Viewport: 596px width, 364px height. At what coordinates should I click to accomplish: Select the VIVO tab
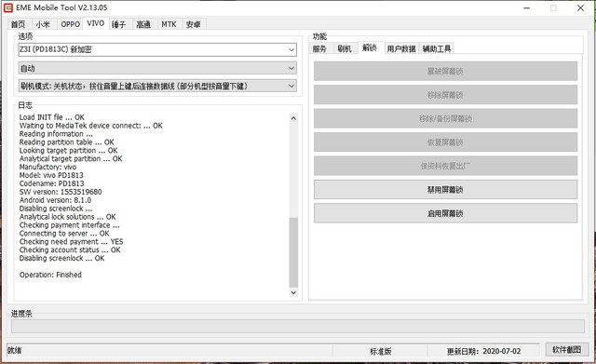tap(95, 23)
